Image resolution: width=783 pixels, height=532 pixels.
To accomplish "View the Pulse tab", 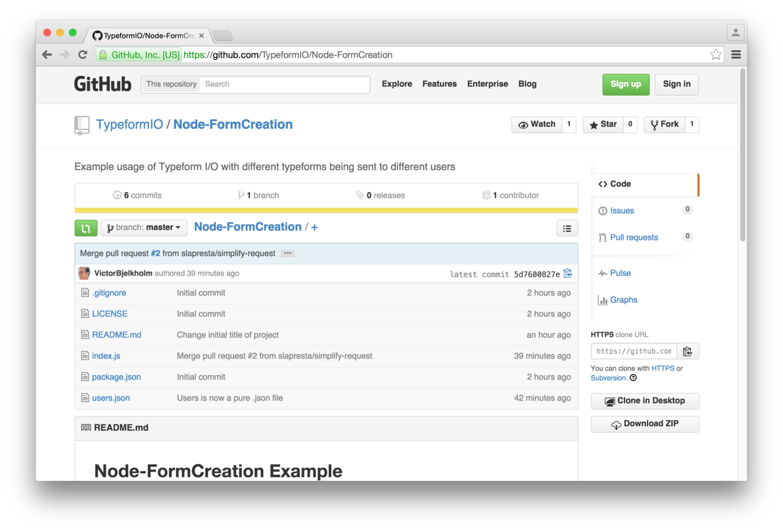I will [620, 273].
